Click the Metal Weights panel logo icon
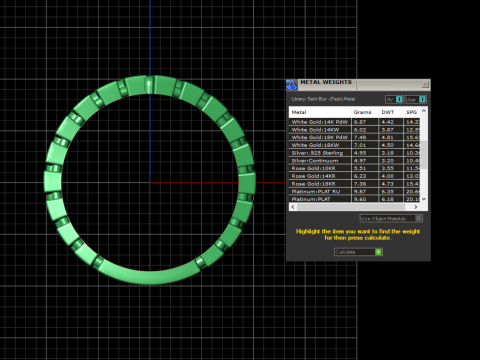This screenshot has width=480, height=360. 292,85
